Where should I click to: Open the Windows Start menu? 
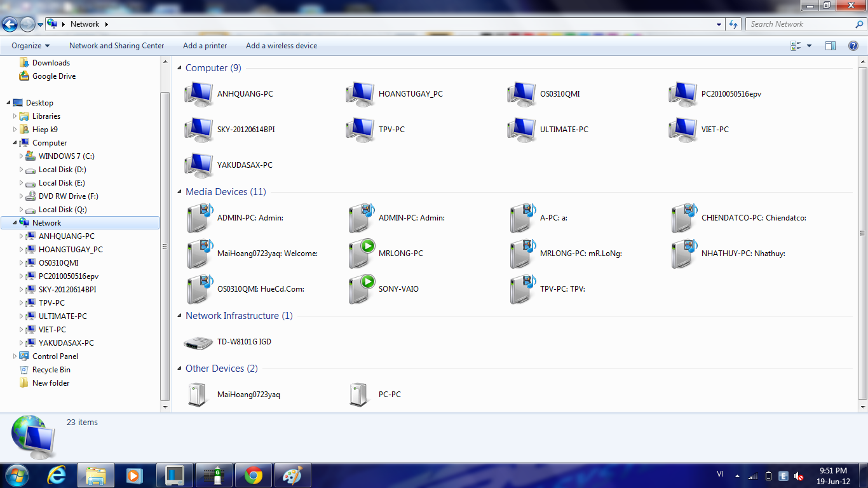click(17, 475)
